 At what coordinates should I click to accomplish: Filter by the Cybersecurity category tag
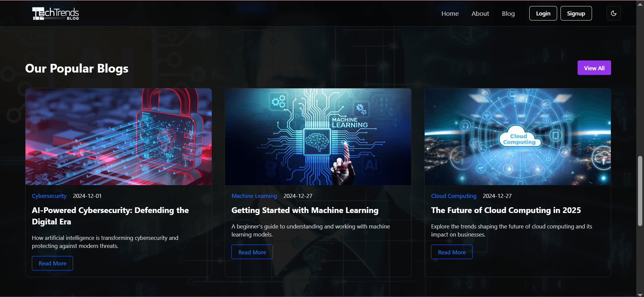click(49, 196)
